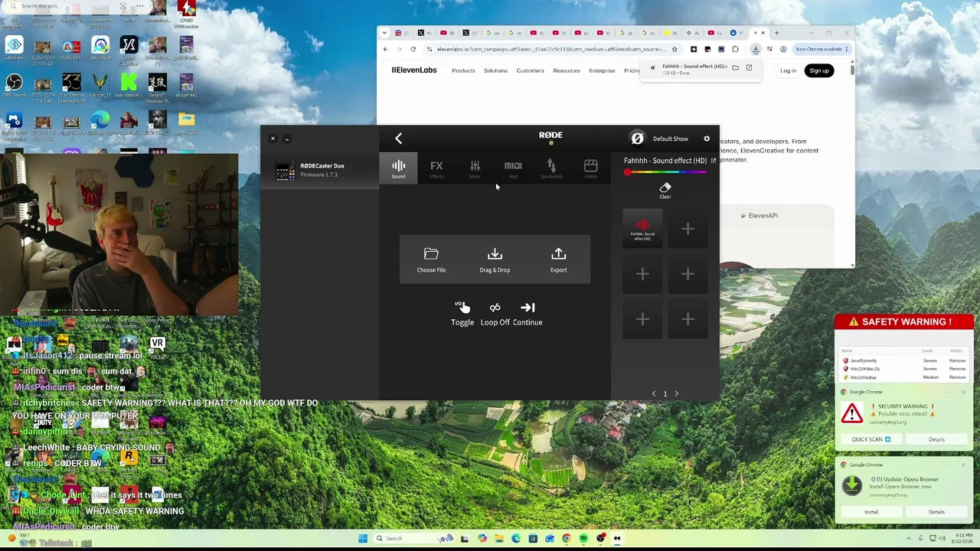980x551 pixels.
Task: Open the taskbar clock and date
Action: coord(962,539)
